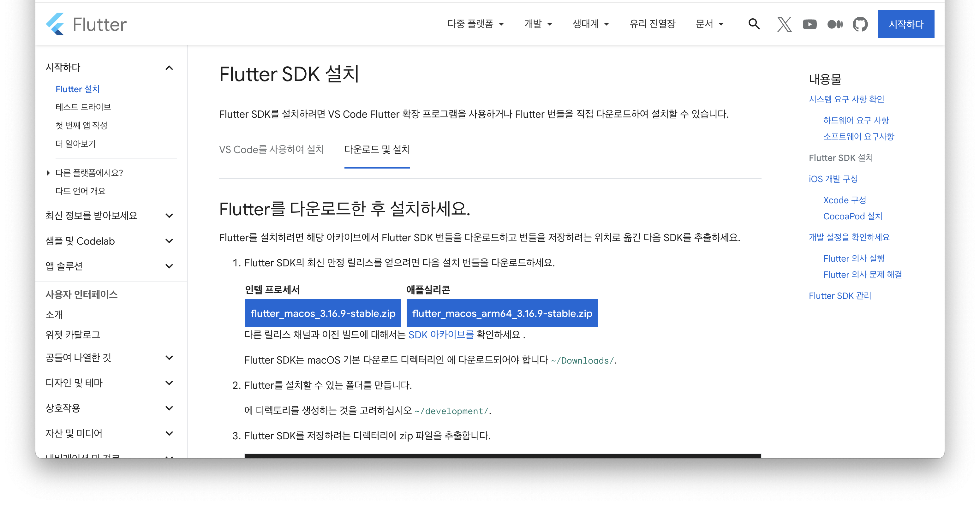Open the 다중 플랫폼 dropdown menu
The width and height of the screenshot is (980, 505).
475,24
